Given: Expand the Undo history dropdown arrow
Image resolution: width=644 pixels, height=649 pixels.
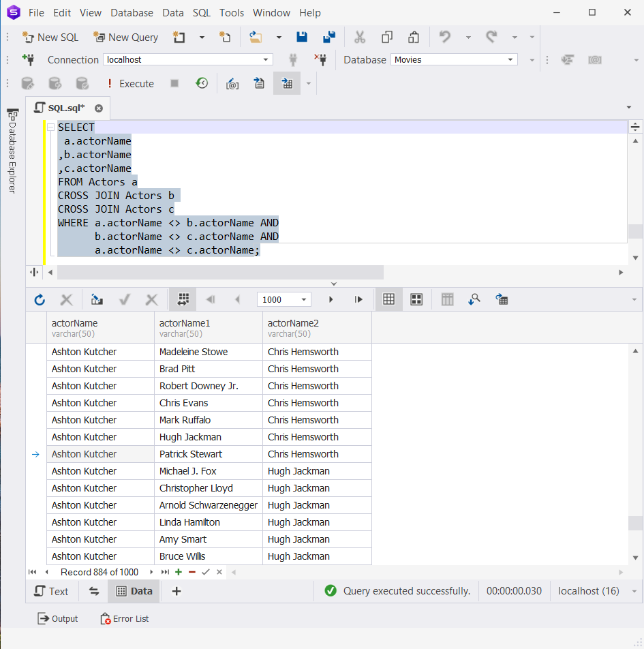Looking at the screenshot, I should tap(468, 37).
